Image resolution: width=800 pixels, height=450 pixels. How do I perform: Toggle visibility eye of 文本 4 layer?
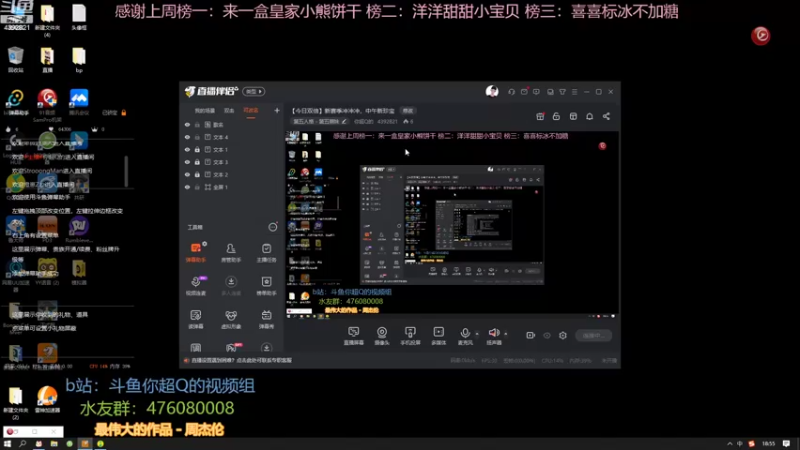[187, 137]
